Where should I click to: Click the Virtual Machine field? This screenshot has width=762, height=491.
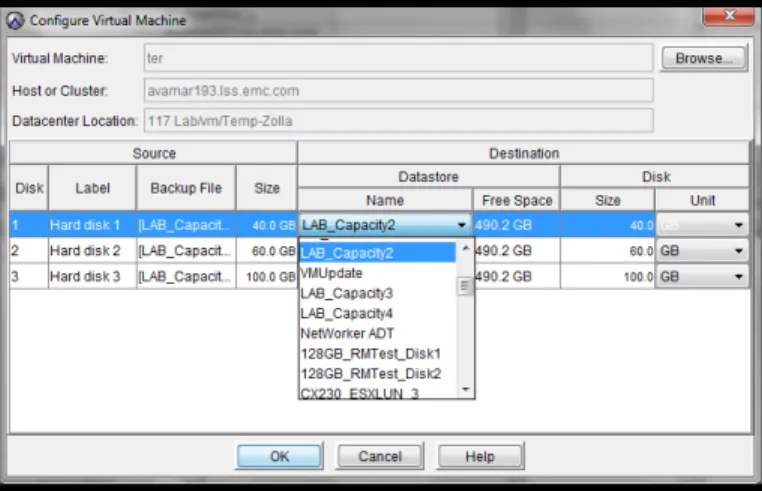tap(398, 58)
